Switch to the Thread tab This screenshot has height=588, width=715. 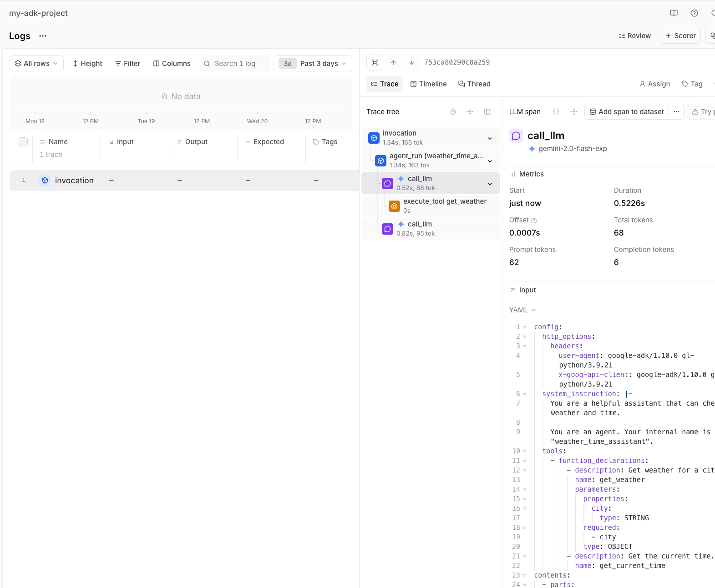pyautogui.click(x=474, y=84)
